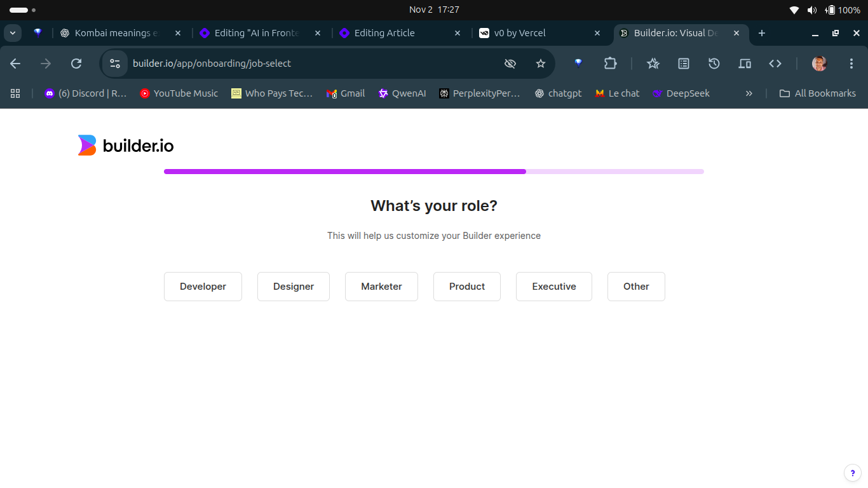Go forward in browser history
868x488 pixels.
pyautogui.click(x=46, y=64)
